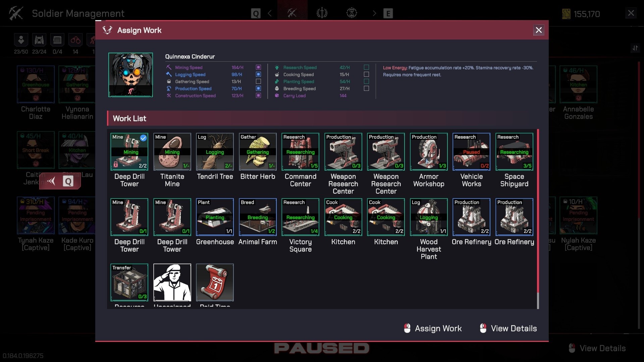644x362 pixels.
Task: Select the Space Shipyard research tile
Action: 514,152
